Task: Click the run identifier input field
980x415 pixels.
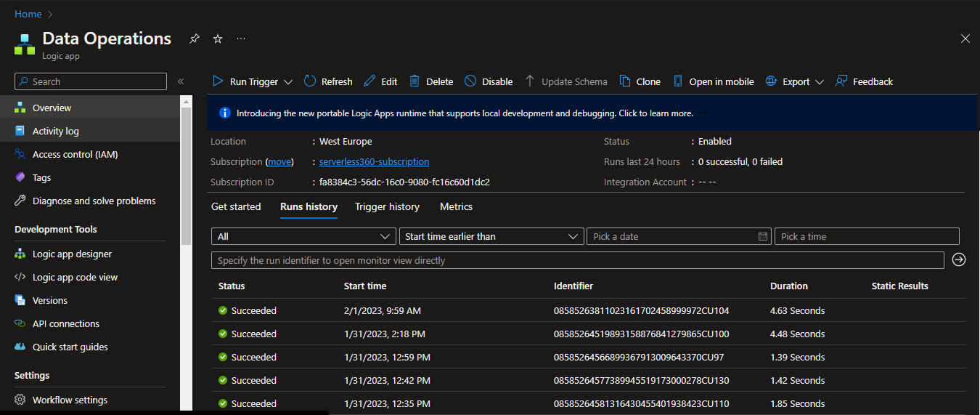Action: pos(578,260)
